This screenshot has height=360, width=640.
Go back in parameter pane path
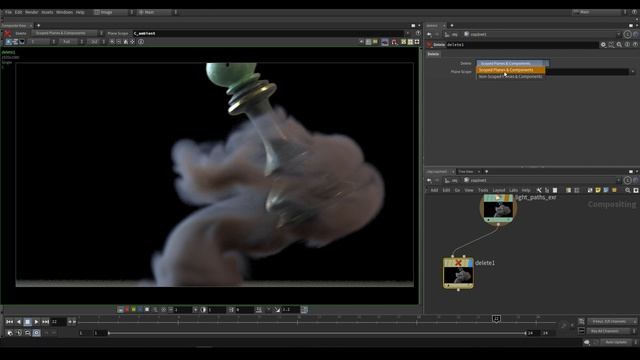(x=429, y=34)
